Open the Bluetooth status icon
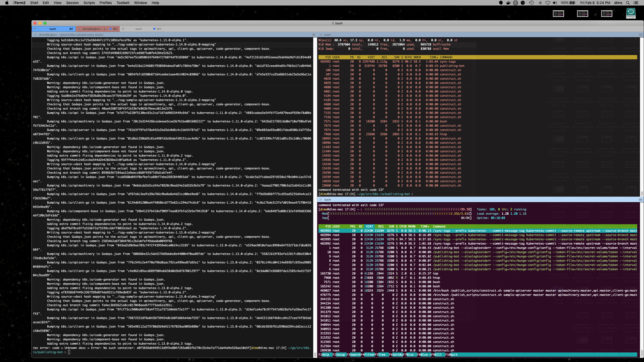The height and width of the screenshot is (362, 644). click(540, 3)
